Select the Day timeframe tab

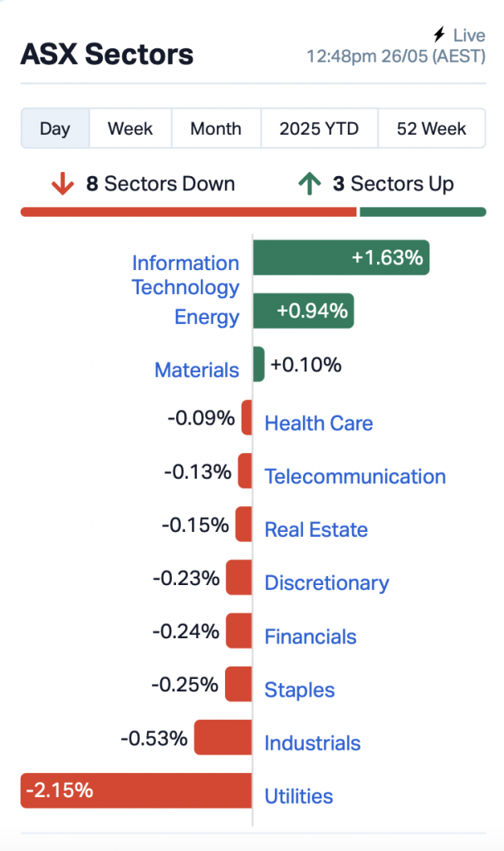pyautogui.click(x=55, y=129)
